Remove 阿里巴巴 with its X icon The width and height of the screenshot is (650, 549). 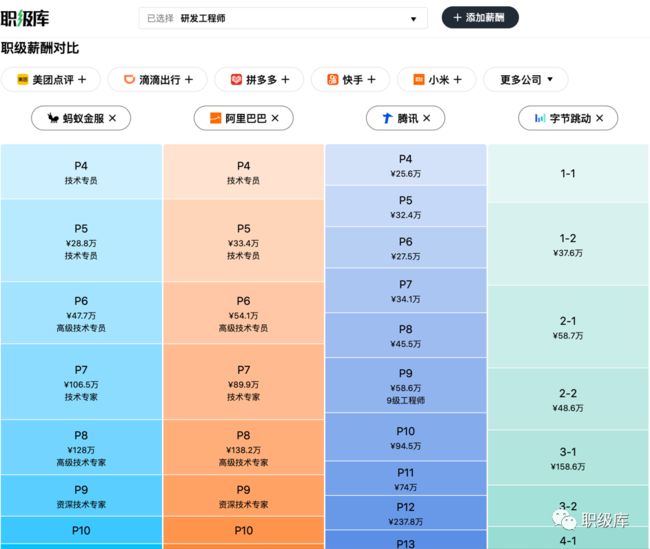pyautogui.click(x=275, y=118)
